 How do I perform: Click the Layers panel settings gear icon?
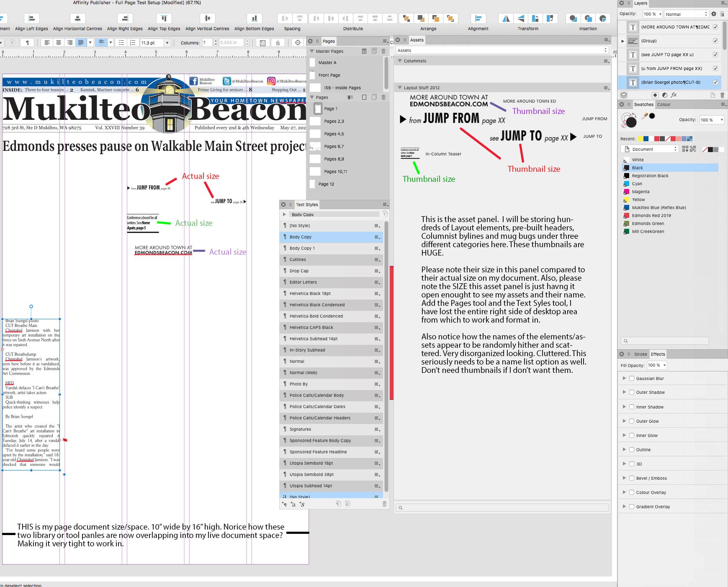coord(714,14)
